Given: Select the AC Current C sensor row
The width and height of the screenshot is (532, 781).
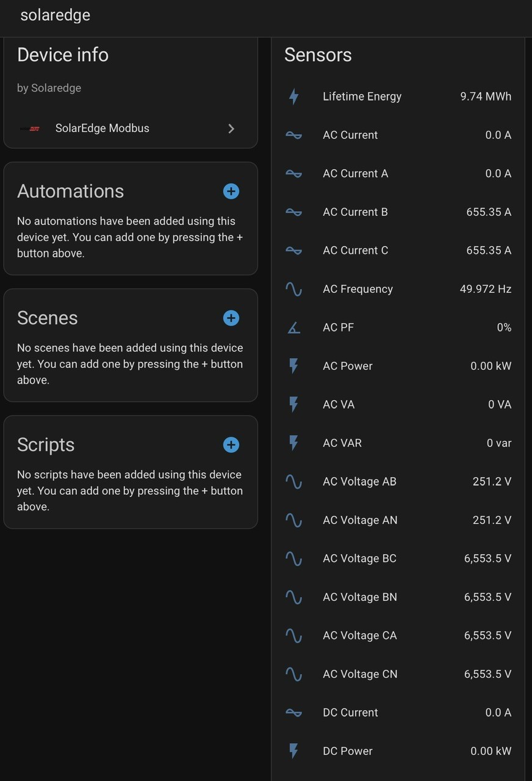Looking at the screenshot, I should (x=398, y=251).
